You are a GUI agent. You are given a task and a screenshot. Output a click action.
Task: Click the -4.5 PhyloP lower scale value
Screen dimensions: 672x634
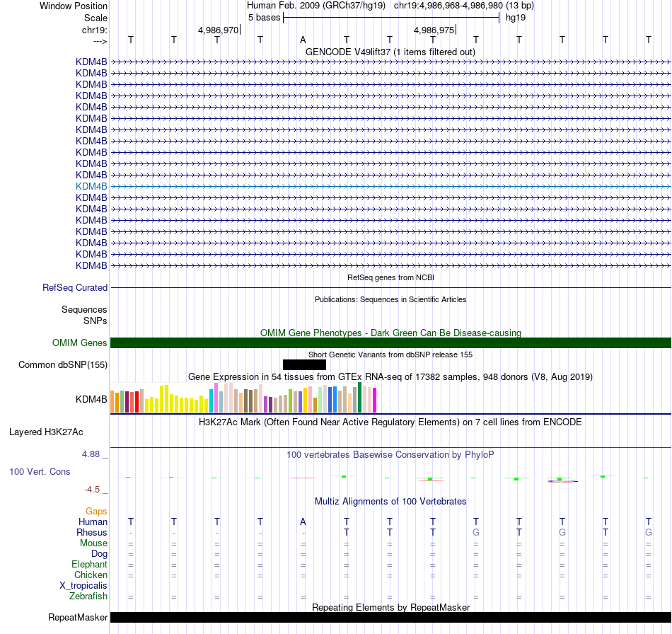point(92,490)
